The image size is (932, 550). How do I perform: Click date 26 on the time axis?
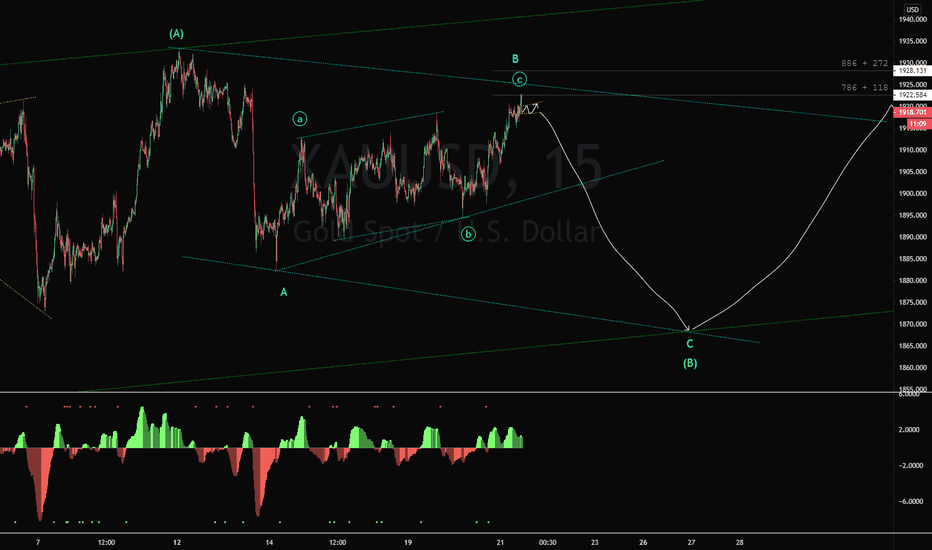coord(643,542)
